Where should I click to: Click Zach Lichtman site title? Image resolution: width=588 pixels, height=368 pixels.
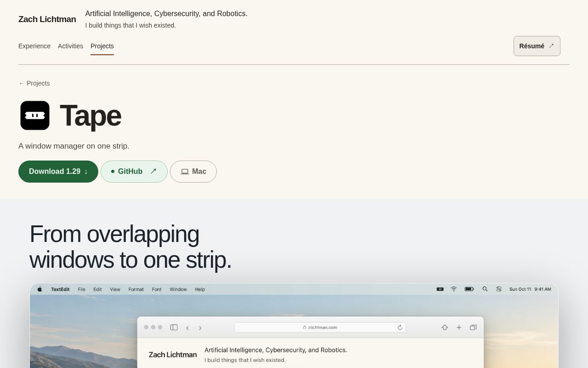(47, 19)
